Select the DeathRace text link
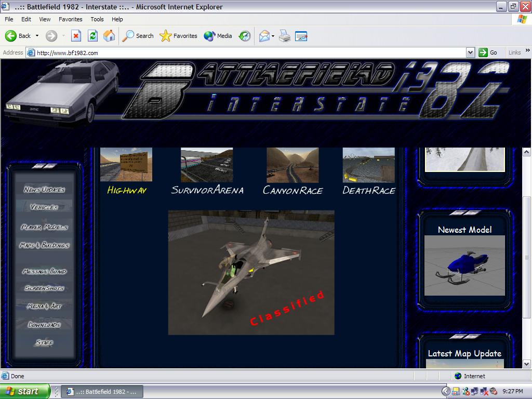The width and height of the screenshot is (532, 399). [x=369, y=190]
